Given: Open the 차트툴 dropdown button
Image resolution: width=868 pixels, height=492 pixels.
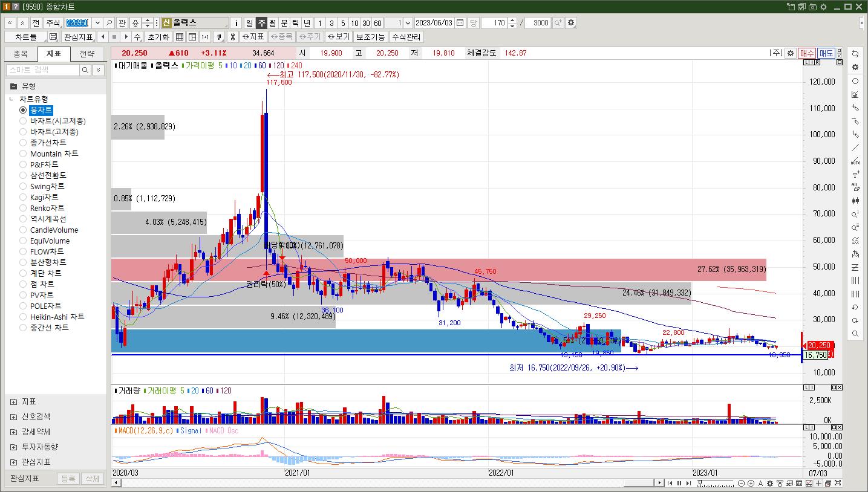Looking at the screenshot, I should click(26, 37).
